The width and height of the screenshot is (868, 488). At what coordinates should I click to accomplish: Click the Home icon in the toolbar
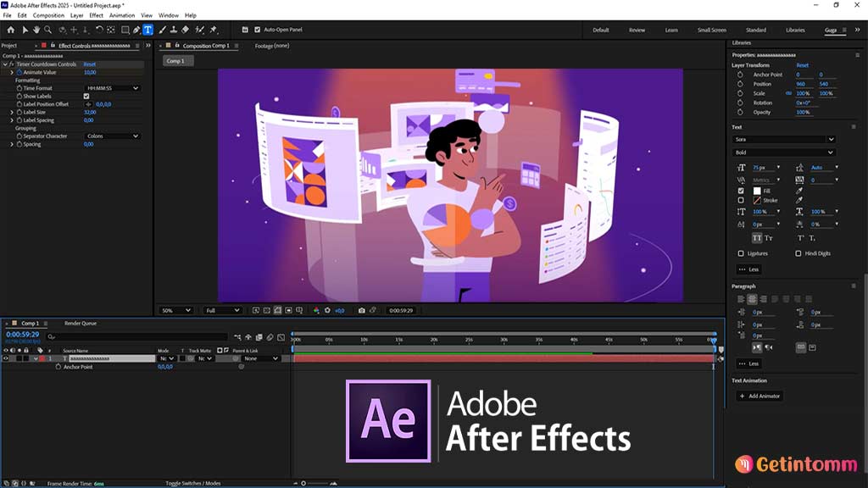pyautogui.click(x=10, y=30)
